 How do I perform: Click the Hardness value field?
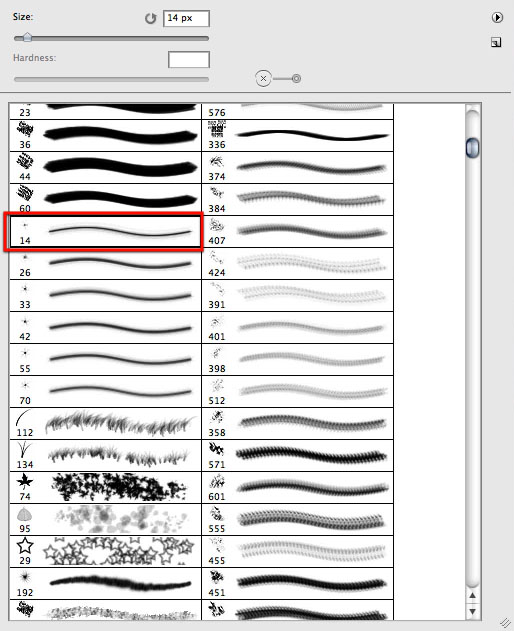click(x=189, y=60)
